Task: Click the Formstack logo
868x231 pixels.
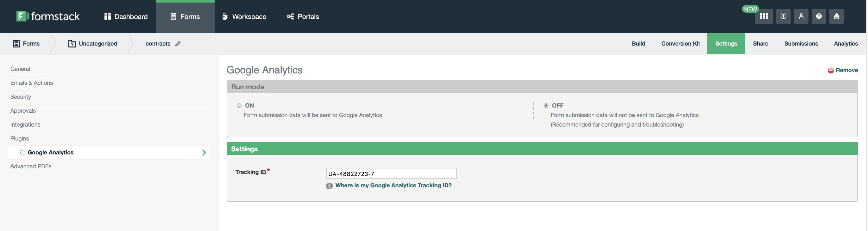Action: [48, 16]
